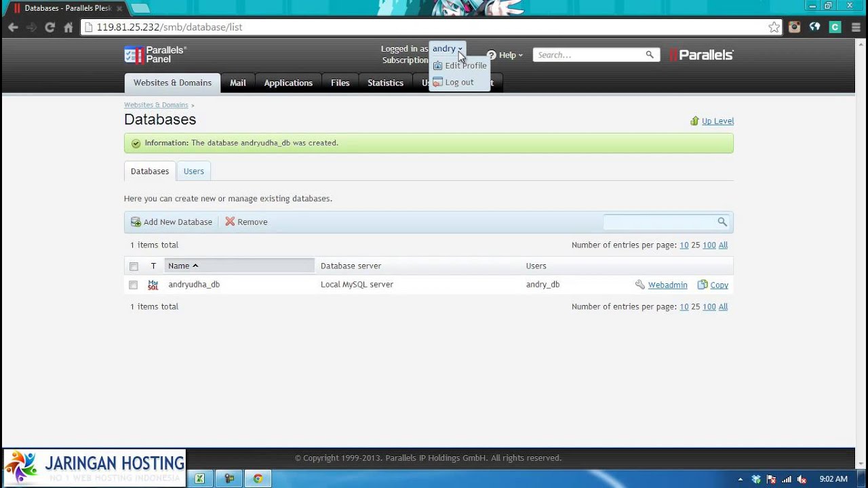The image size is (868, 488).
Task: Click the volume icon in system tray
Action: [x=802, y=479]
